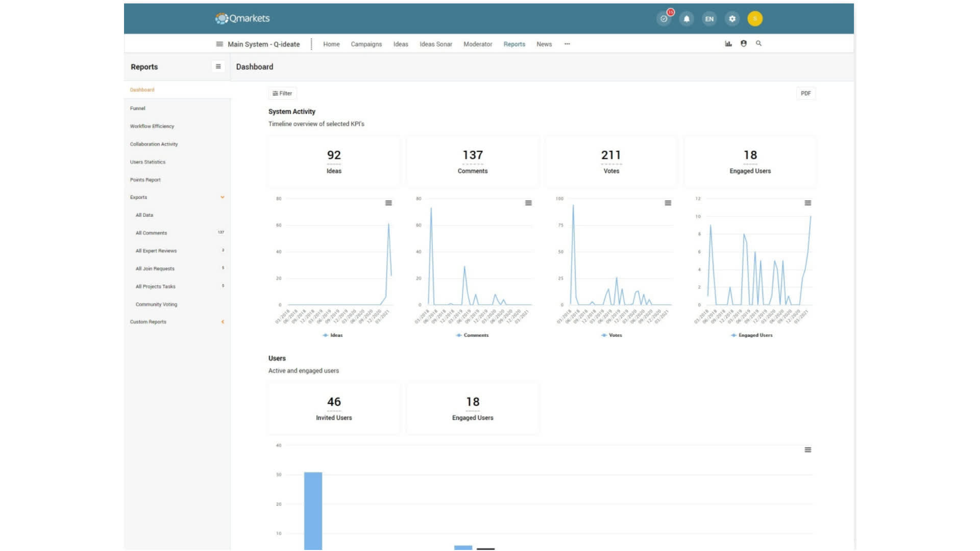Image resolution: width=980 pixels, height=551 pixels.
Task: Open the Funnel report in sidebar
Action: [x=138, y=108]
